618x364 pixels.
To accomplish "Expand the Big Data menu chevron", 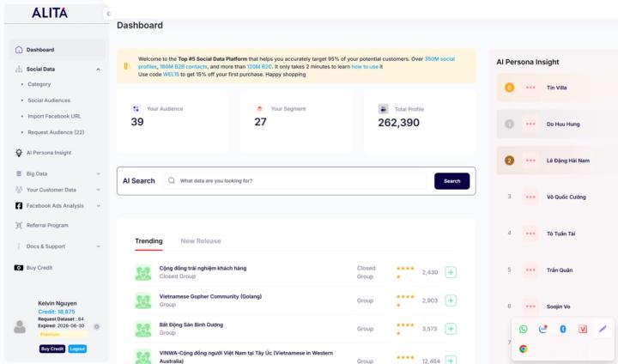I will [x=98, y=174].
